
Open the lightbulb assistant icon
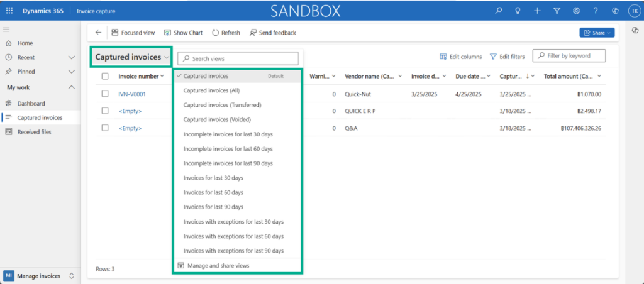pos(518,11)
